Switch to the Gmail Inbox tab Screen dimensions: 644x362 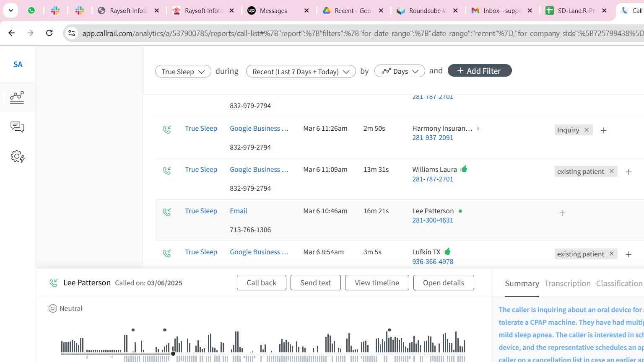(x=502, y=10)
